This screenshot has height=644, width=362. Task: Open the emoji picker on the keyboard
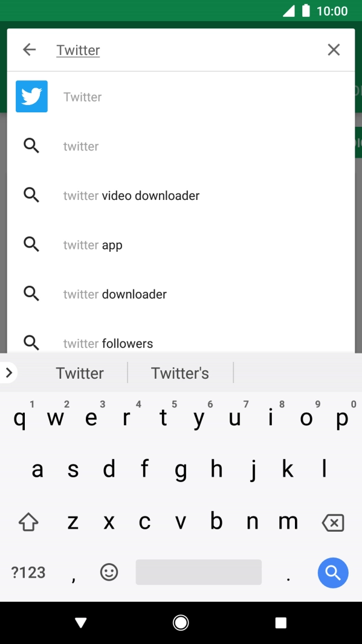(x=109, y=572)
